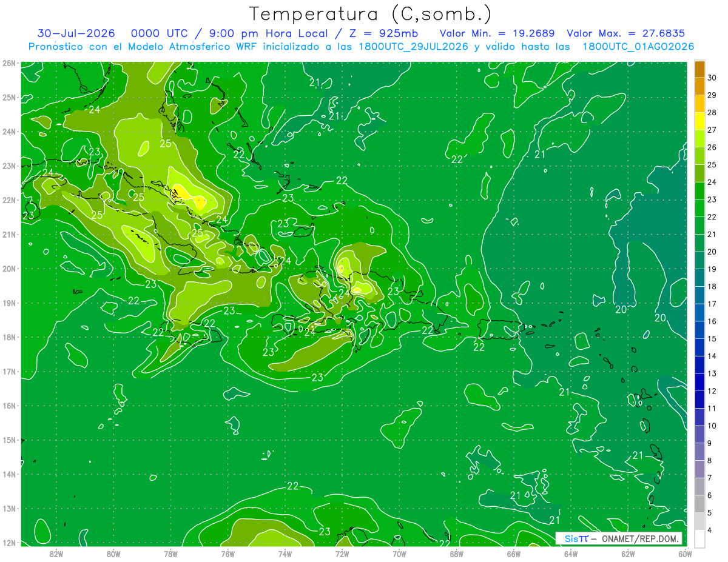Click the forecast date '30-Jul-2026'

[76, 33]
